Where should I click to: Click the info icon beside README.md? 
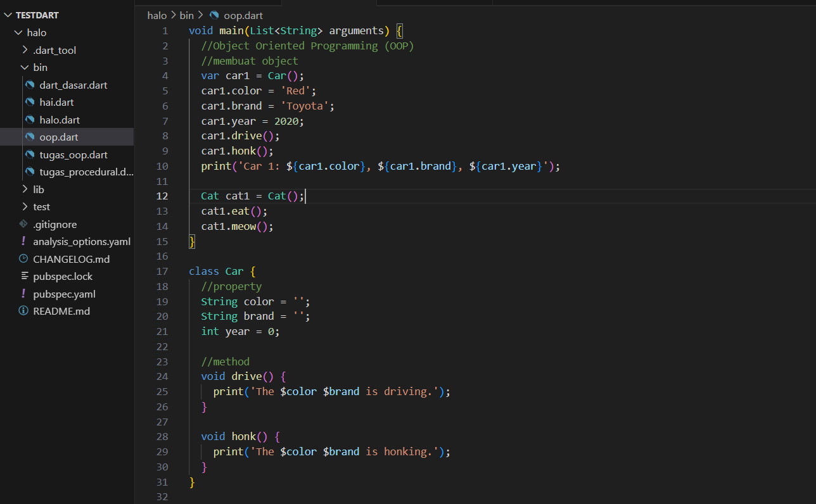[23, 311]
